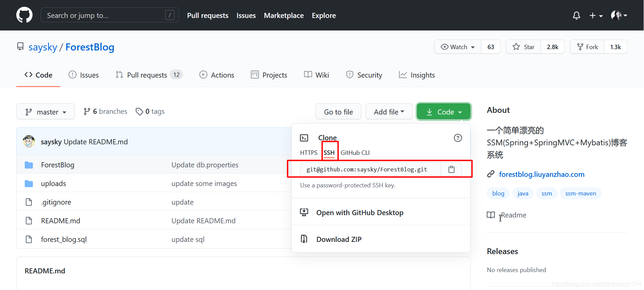Open the update some images commit
This screenshot has width=644, height=290.
click(x=204, y=184)
